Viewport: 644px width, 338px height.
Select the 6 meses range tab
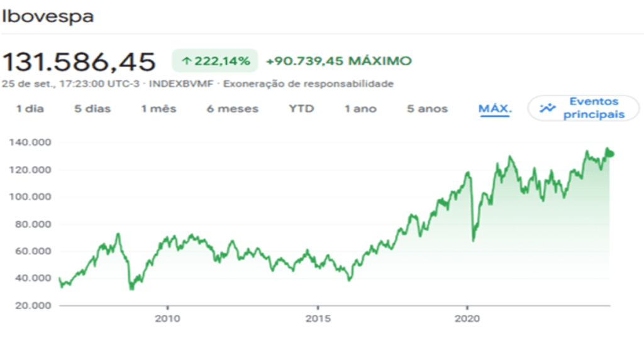click(233, 109)
